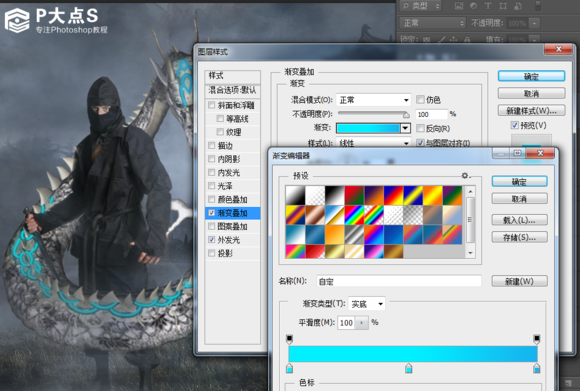Select the silver chrome striped preset
This screenshot has height=391, width=580.
[354, 235]
